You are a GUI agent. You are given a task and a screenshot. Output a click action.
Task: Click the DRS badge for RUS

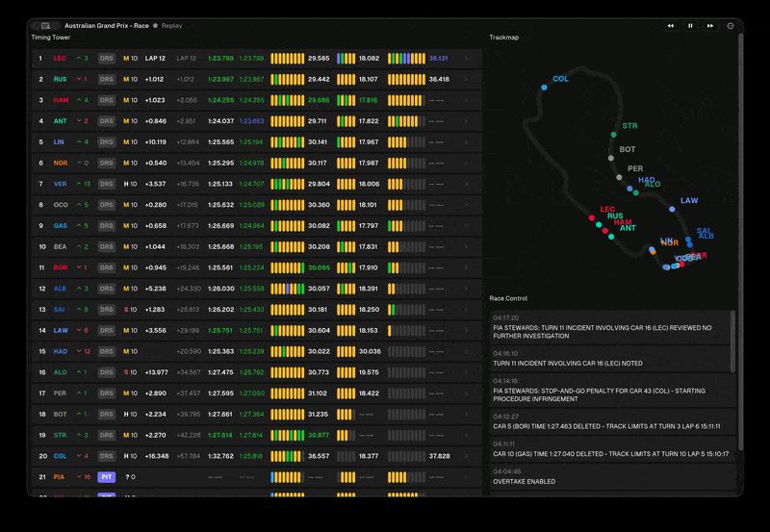(107, 79)
